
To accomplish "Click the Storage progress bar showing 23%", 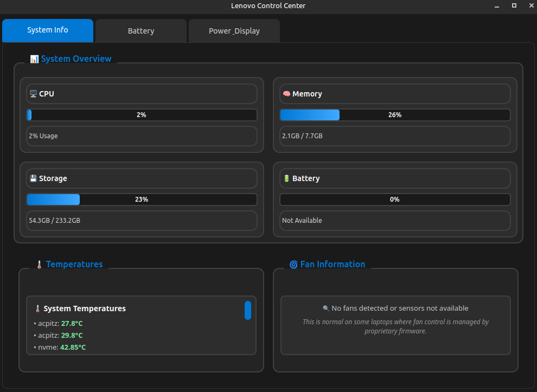I will point(142,199).
